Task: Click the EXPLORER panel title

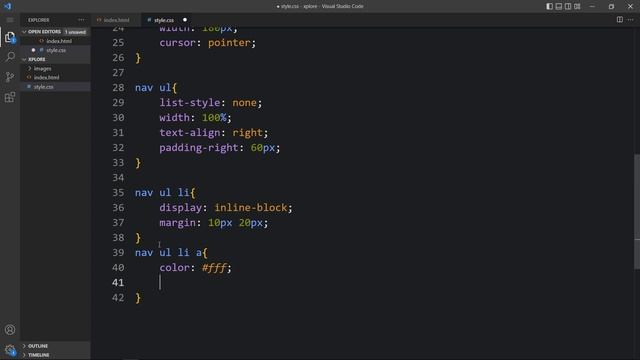Action: click(x=39, y=20)
